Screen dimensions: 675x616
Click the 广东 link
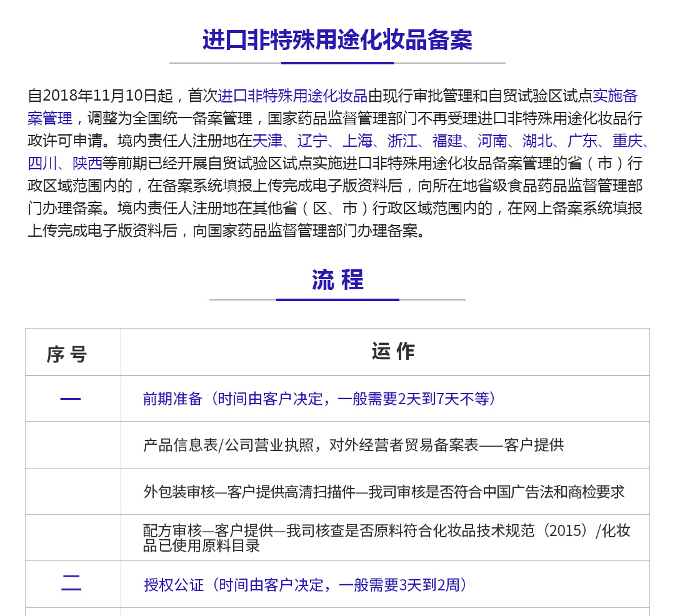point(582,141)
